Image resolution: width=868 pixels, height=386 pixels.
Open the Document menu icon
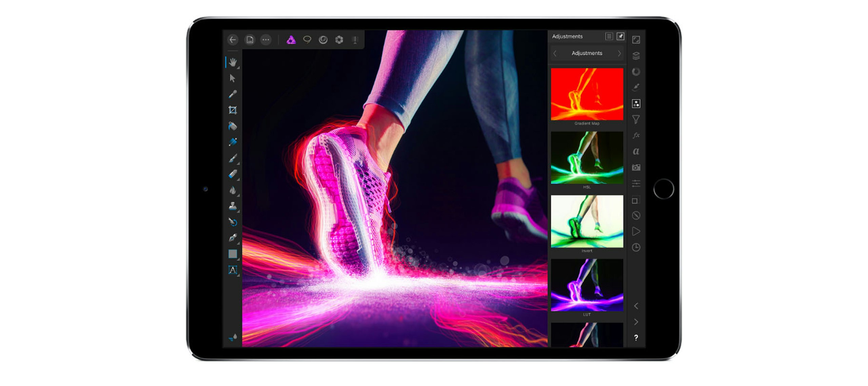coord(250,40)
